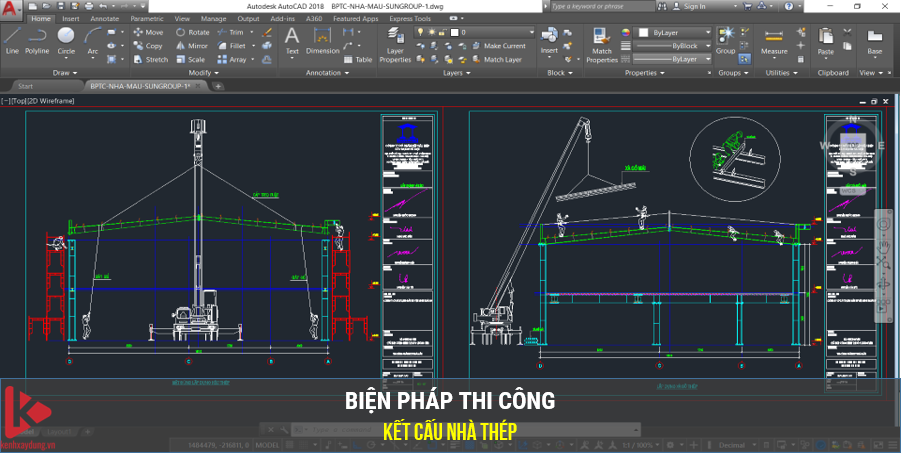This screenshot has width=901, height=459.
Task: Go to the Start document tab
Action: (x=25, y=87)
